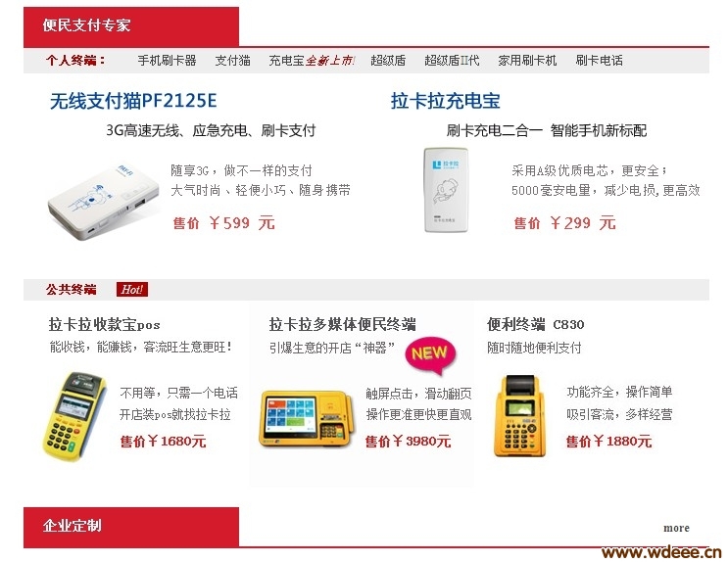Open the 家用刷卡机 category

[527, 61]
